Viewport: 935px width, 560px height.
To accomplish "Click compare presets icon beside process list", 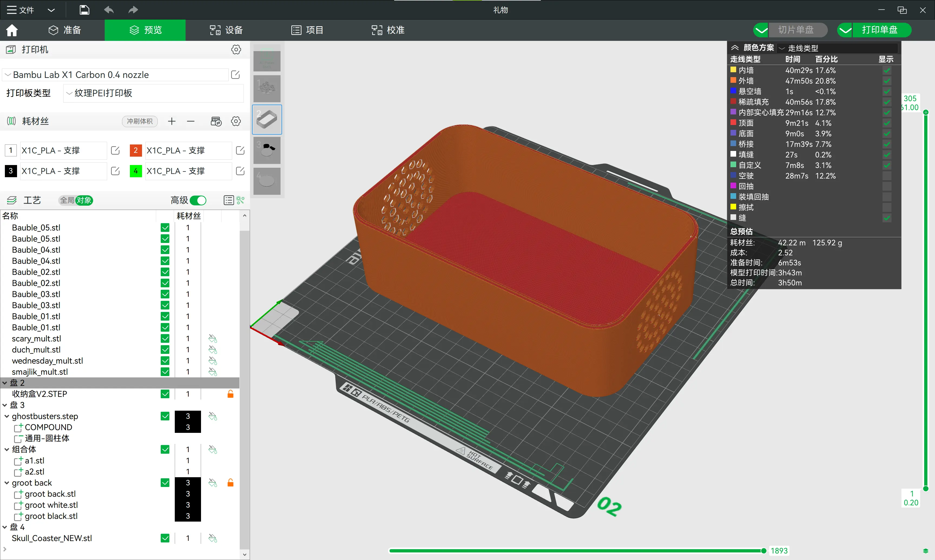I will click(x=240, y=200).
